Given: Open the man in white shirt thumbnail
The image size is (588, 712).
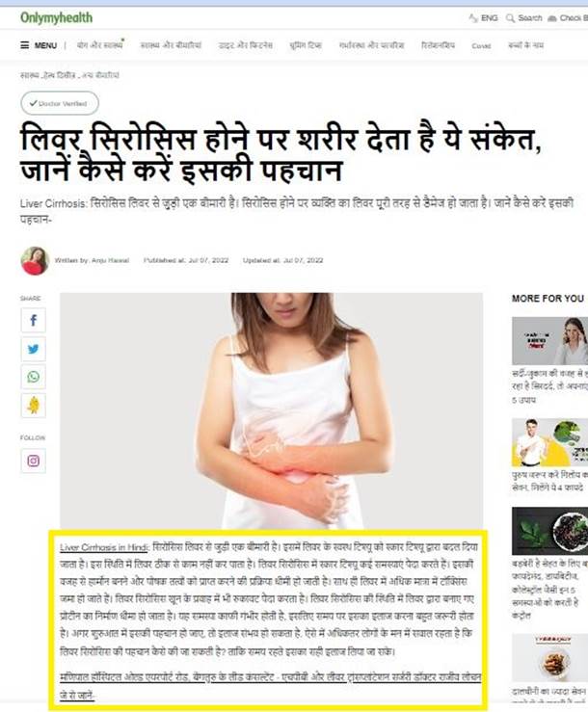Looking at the screenshot, I should [x=549, y=443].
